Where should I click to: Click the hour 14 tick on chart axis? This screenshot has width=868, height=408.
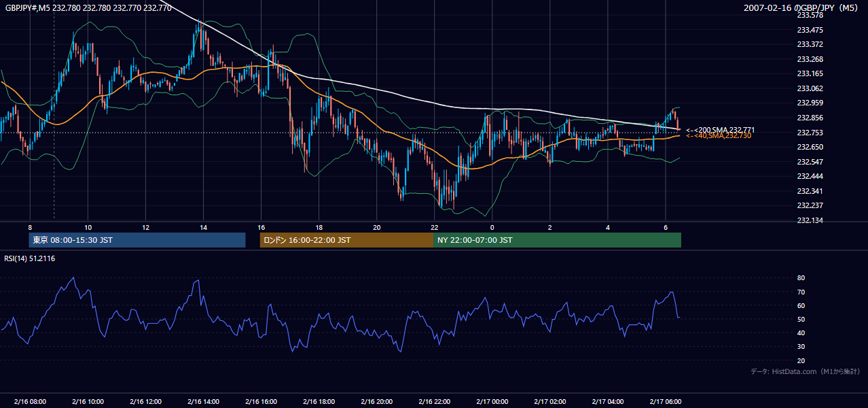pyautogui.click(x=203, y=227)
